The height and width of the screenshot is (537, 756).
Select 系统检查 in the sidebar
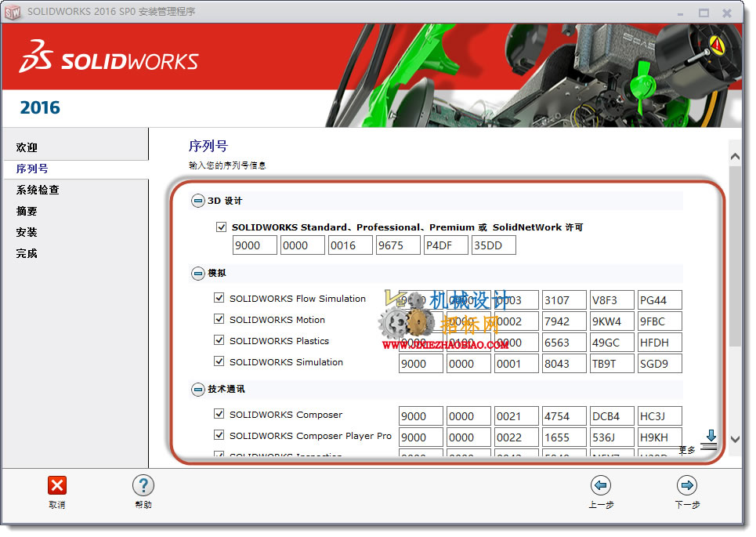(38, 190)
